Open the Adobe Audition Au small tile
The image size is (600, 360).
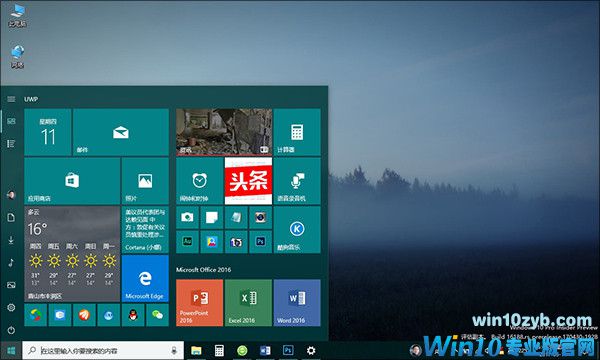pos(187,241)
